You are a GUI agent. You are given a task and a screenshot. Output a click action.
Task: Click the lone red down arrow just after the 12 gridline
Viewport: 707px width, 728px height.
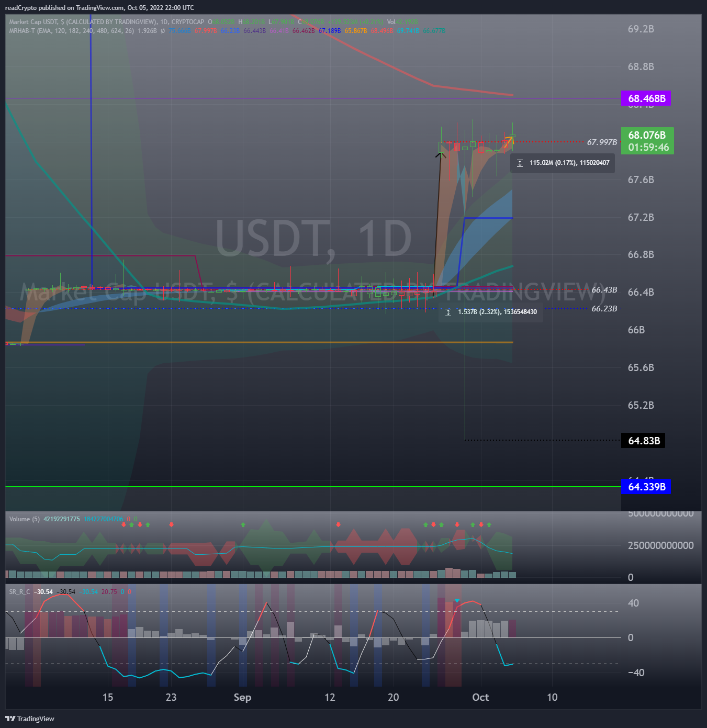tap(339, 524)
